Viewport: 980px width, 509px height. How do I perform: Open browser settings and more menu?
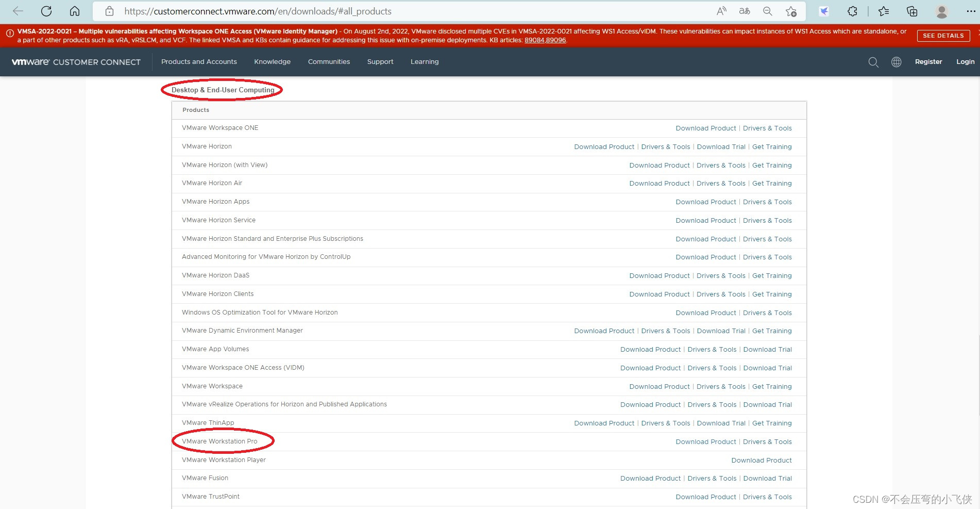click(971, 11)
